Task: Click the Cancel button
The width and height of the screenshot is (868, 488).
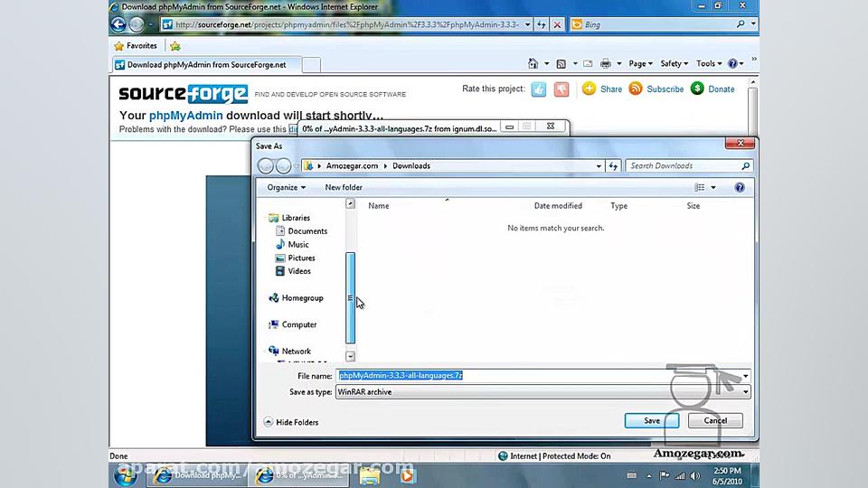Action: (715, 420)
